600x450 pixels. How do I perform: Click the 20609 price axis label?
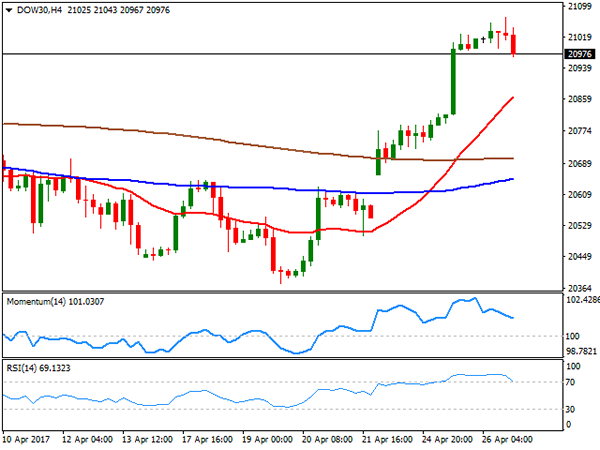(x=580, y=194)
